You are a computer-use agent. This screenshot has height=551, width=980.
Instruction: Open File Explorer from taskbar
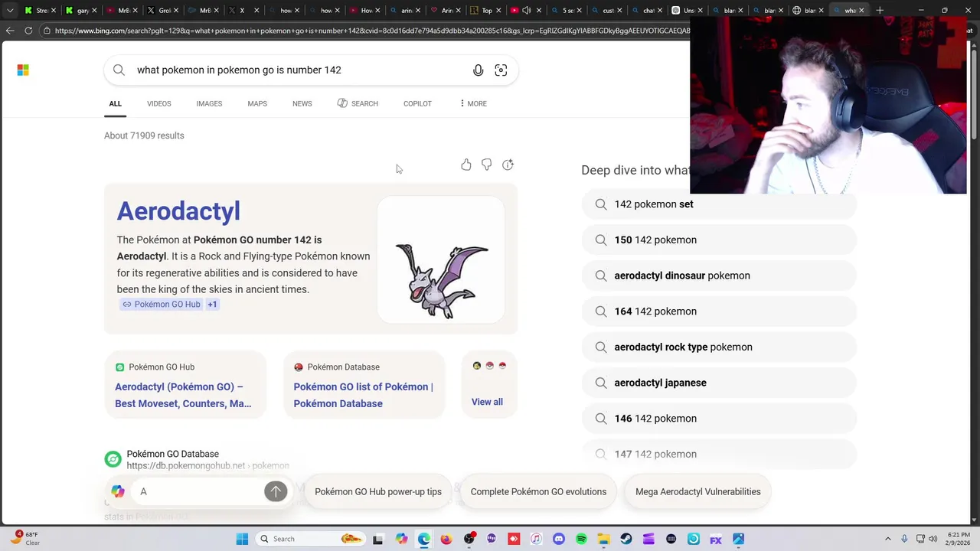tap(603, 539)
